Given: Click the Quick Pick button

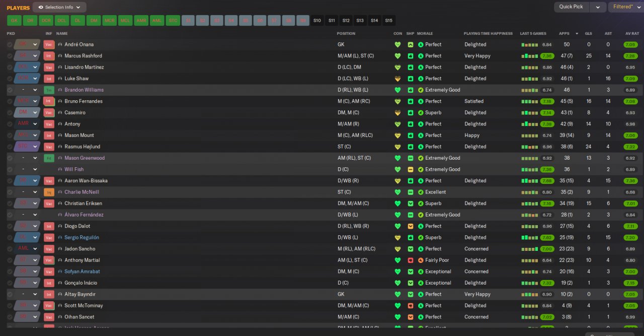Looking at the screenshot, I should pyautogui.click(x=572, y=7).
